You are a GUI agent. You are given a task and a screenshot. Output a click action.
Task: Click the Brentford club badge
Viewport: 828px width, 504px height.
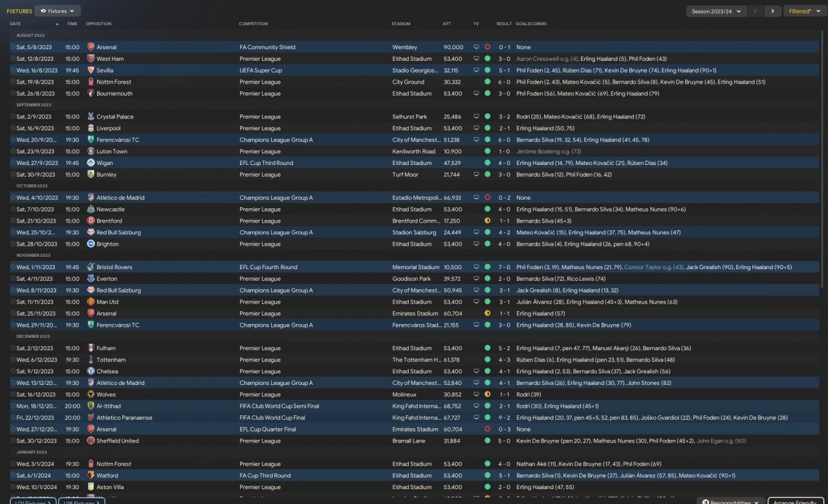click(91, 221)
